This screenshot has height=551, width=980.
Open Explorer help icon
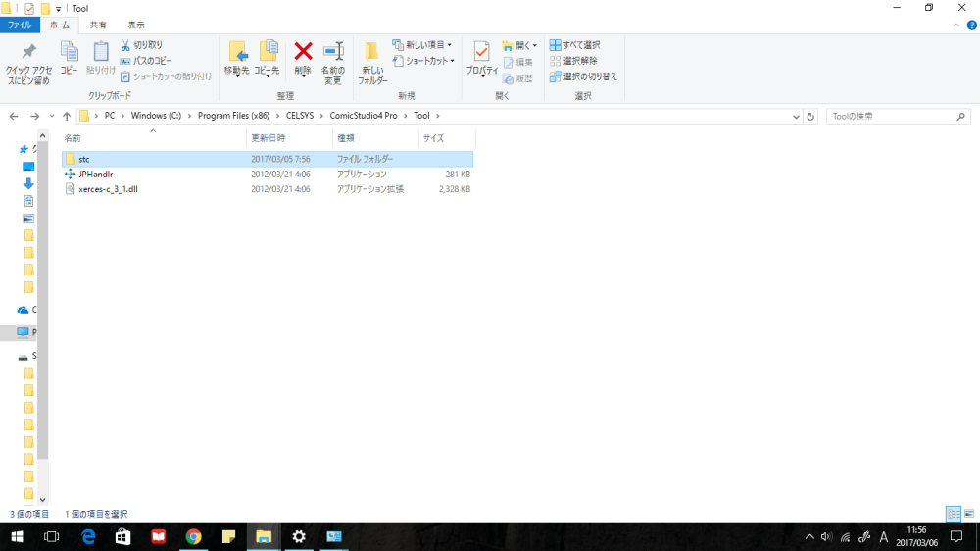[972, 25]
